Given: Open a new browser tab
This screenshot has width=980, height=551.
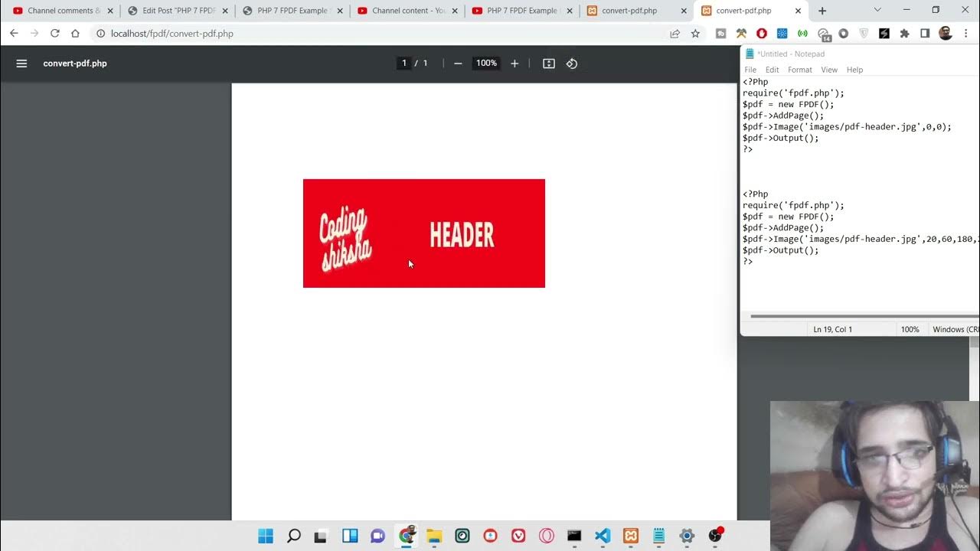Looking at the screenshot, I should pyautogui.click(x=822, y=11).
